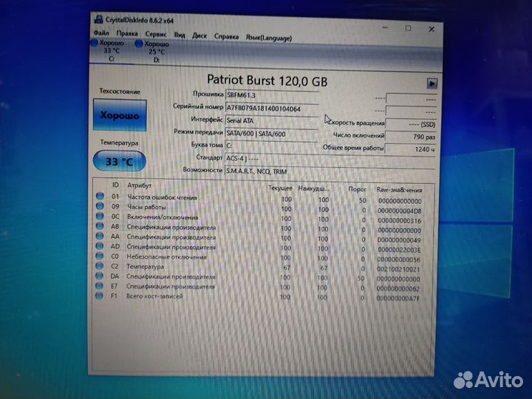
Task: Select row Частота ошибок чтения
Action: coord(259,198)
